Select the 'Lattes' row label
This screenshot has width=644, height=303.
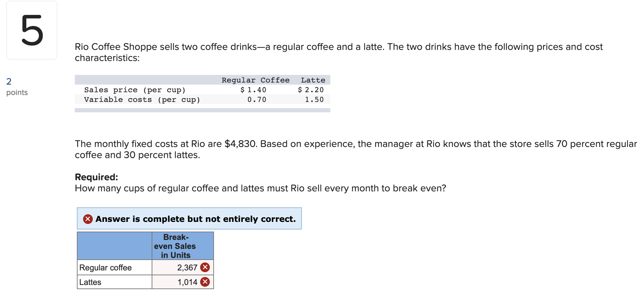pos(91,282)
